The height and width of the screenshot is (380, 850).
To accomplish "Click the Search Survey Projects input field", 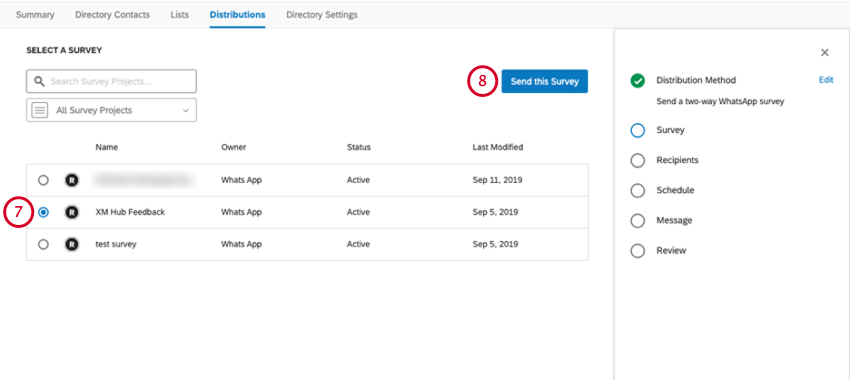I will point(111,81).
